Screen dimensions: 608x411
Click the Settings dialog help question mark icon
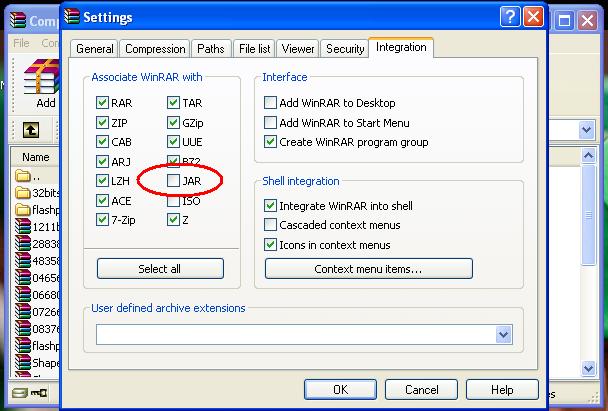(x=510, y=17)
